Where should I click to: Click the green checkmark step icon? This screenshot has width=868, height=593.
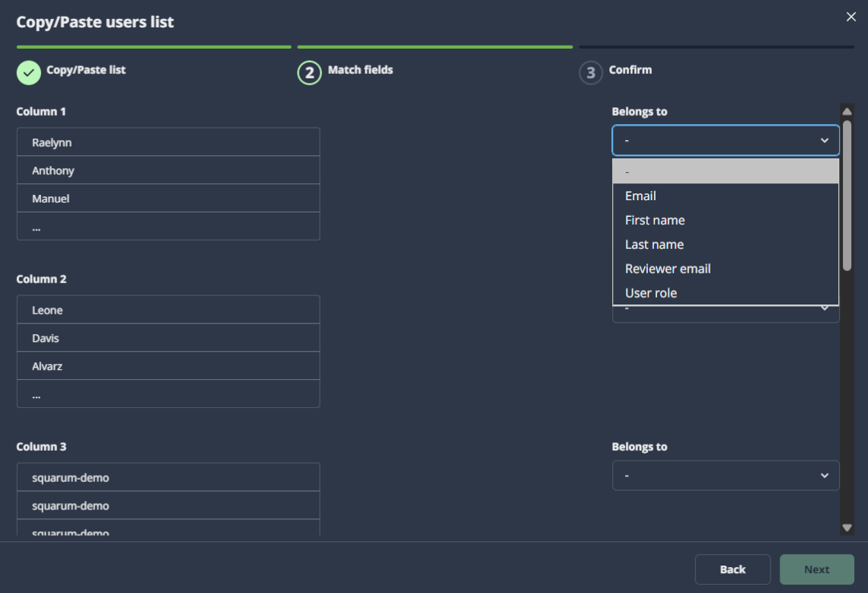[x=29, y=73]
